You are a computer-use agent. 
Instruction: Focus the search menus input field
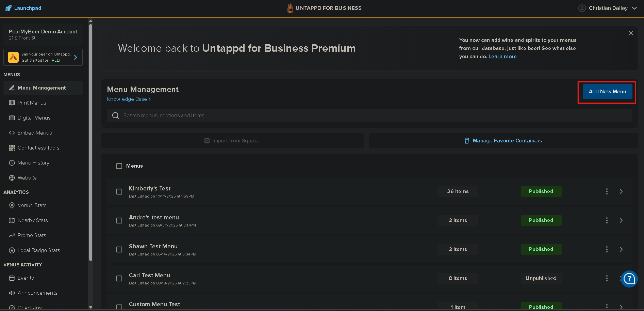pos(369,115)
